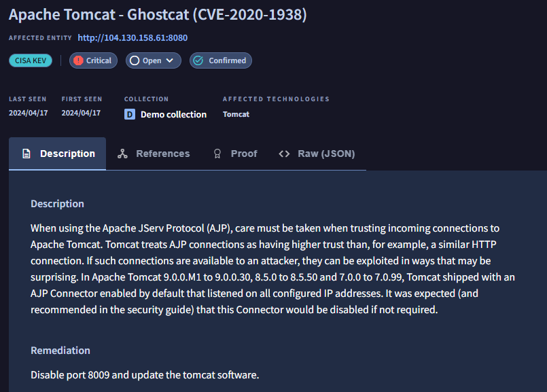547x392 pixels.
Task: Click the Confirmed checkmark icon
Action: 198,60
